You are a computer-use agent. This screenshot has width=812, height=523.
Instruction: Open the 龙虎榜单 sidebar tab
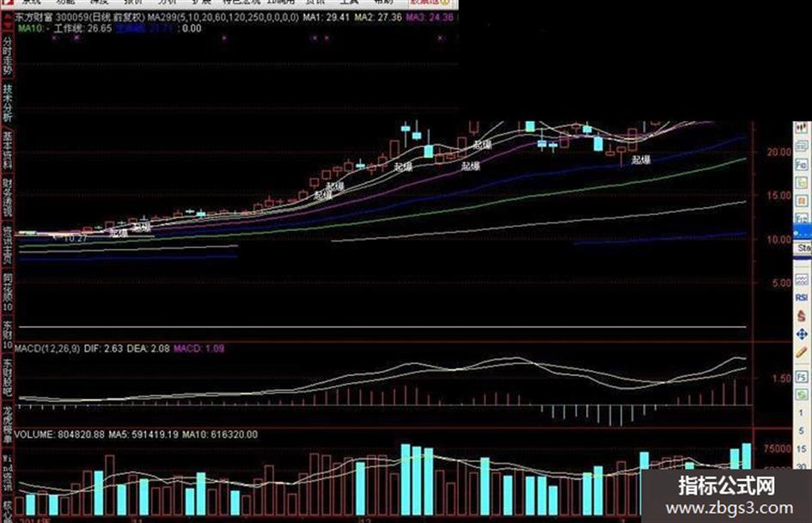[7, 425]
